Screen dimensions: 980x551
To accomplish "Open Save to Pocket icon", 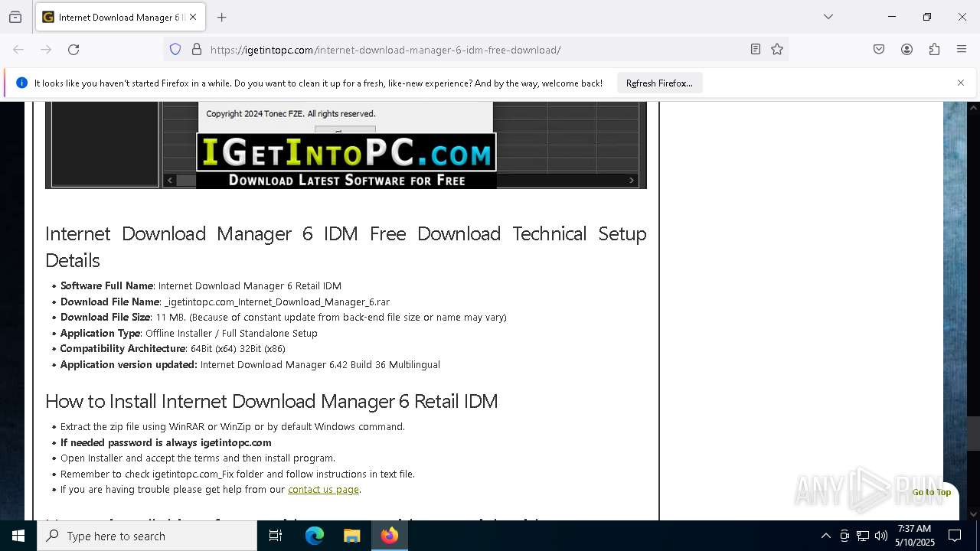I will click(x=879, y=50).
